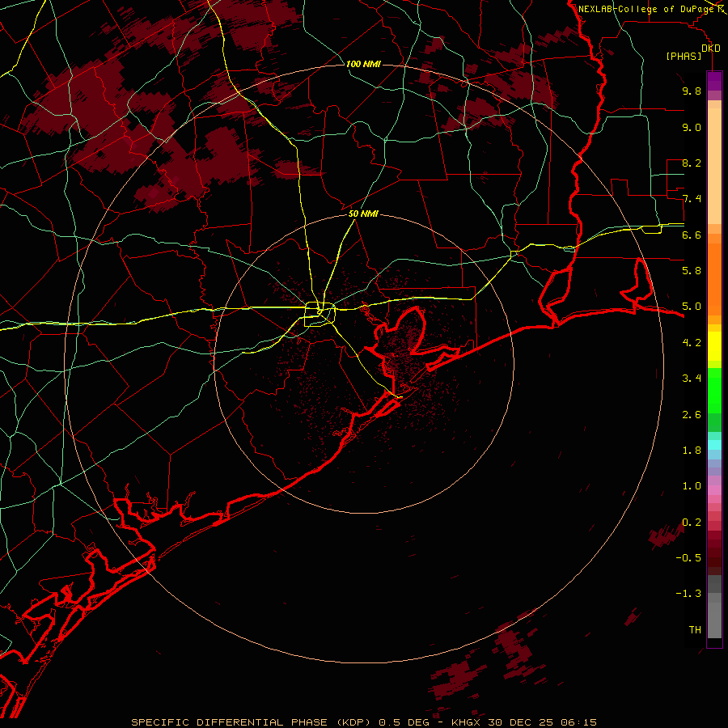Viewport: 728px width, 728px height.
Task: Click the 8.2 value on the scale
Action: pyautogui.click(x=692, y=163)
